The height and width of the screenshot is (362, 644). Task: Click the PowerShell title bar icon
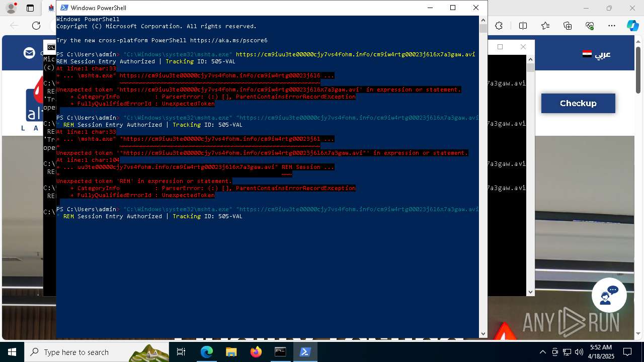(x=64, y=8)
